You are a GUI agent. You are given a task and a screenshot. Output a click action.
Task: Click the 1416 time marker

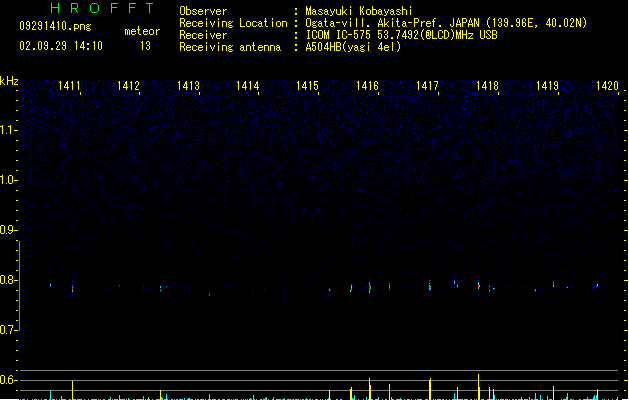(x=367, y=86)
